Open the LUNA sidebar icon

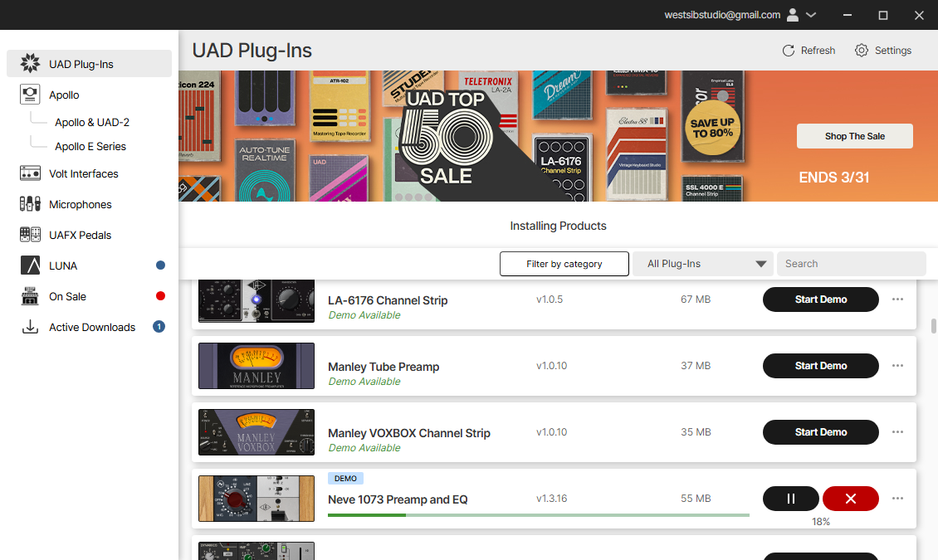(x=30, y=265)
